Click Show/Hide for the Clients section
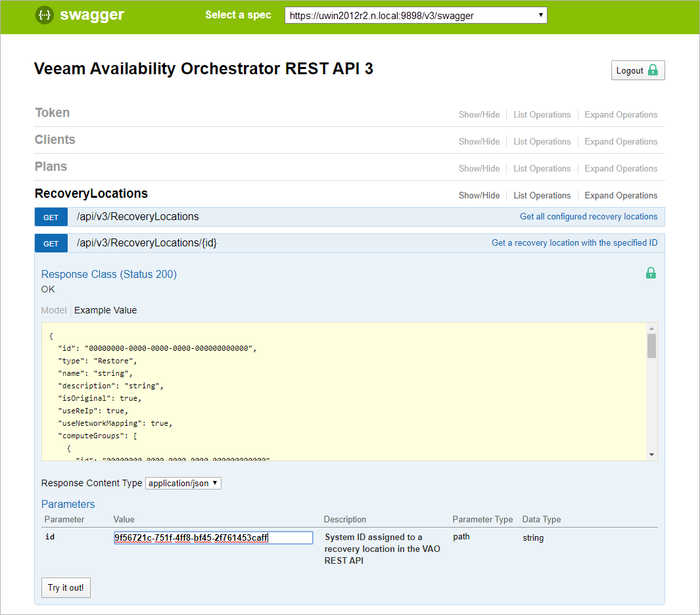700x615 pixels. pos(479,141)
